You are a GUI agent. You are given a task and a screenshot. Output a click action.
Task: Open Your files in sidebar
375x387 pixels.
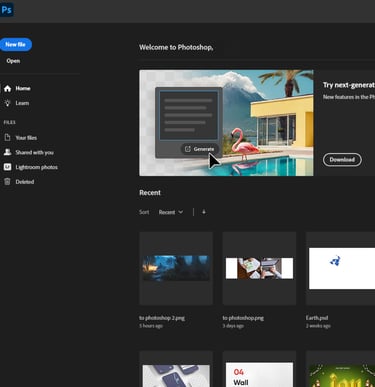tap(26, 138)
